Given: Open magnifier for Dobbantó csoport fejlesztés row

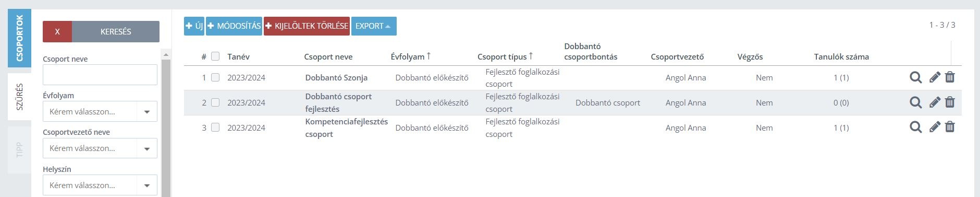Looking at the screenshot, I should [x=915, y=102].
